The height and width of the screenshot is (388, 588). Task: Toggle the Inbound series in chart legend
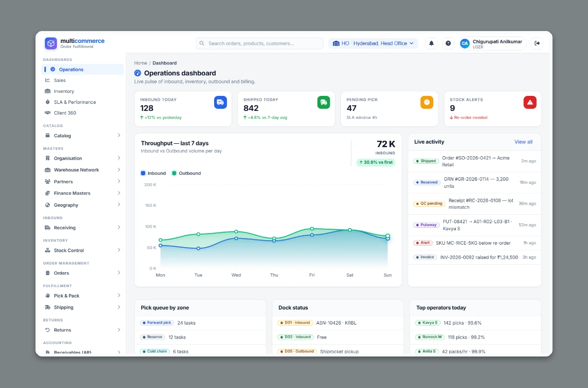[x=153, y=173]
